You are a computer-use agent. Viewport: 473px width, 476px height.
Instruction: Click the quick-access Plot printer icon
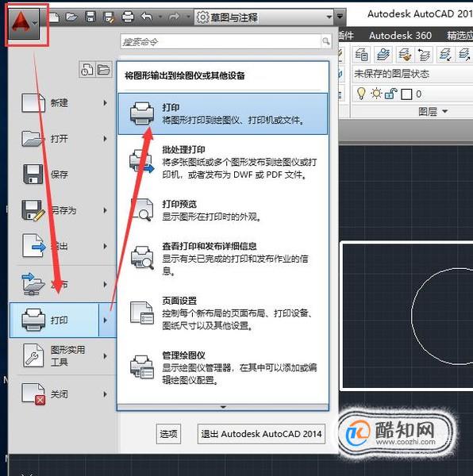point(128,17)
